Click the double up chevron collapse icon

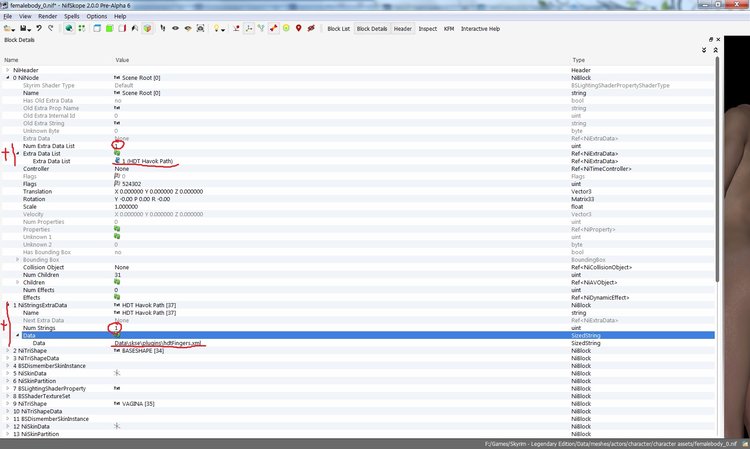coord(716,50)
